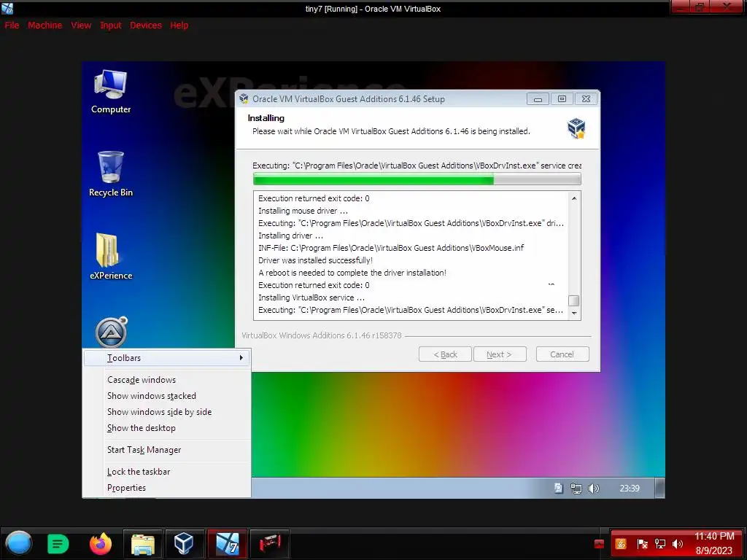747x560 pixels.
Task: Click the guest clock showing 23:39
Action: coord(630,489)
